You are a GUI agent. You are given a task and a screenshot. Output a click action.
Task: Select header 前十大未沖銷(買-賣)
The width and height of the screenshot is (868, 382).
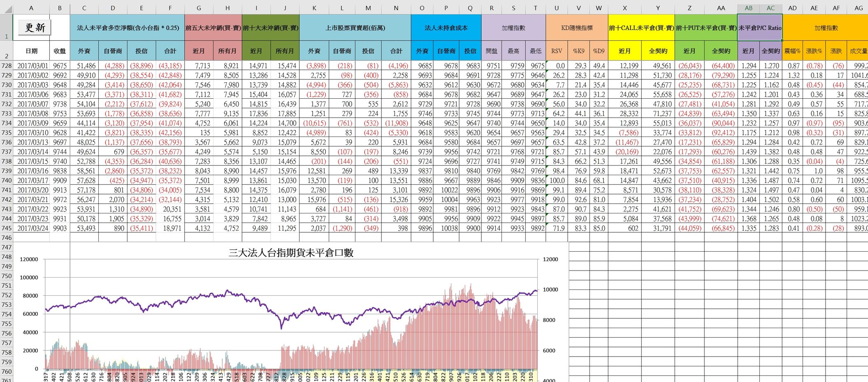click(271, 28)
